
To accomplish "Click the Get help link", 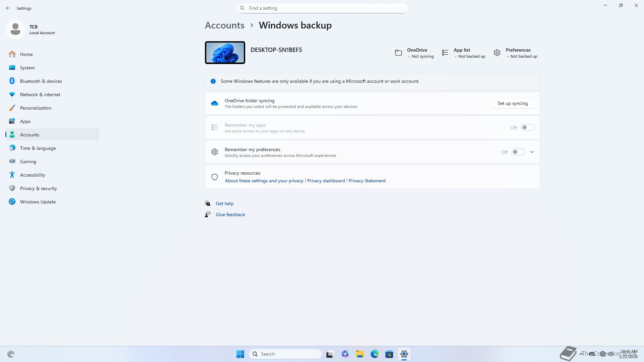I will click(224, 203).
